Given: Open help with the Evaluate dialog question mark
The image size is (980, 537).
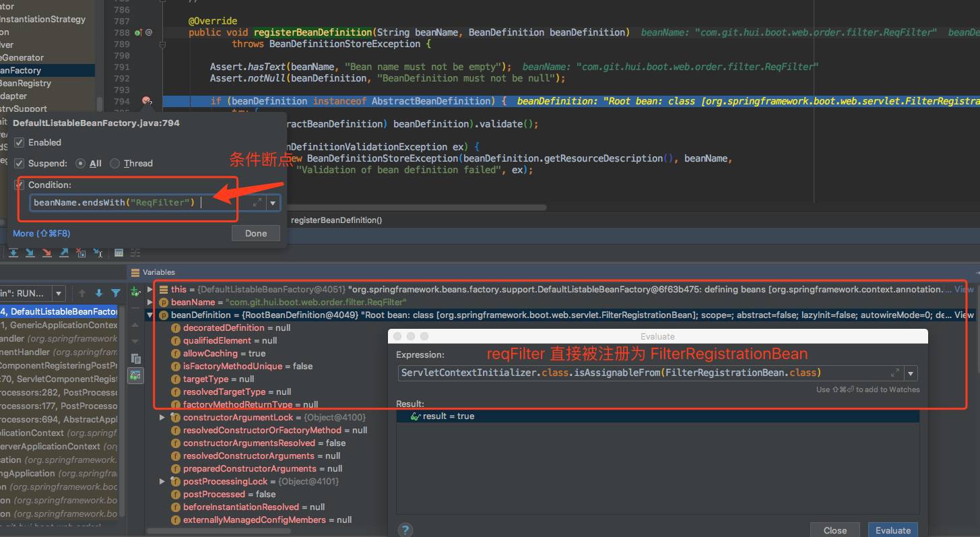Looking at the screenshot, I should [x=405, y=530].
